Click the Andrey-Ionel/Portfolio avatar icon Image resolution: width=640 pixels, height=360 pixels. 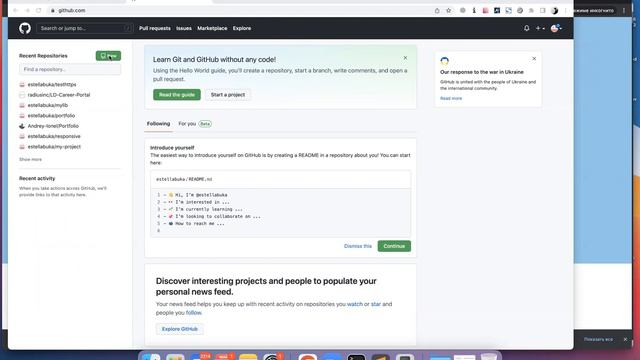point(22,126)
